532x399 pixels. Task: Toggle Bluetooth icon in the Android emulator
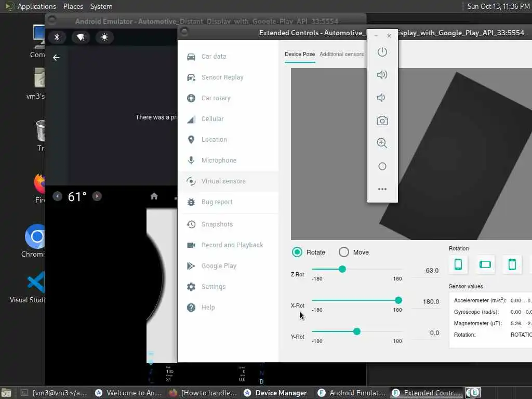pyautogui.click(x=57, y=37)
